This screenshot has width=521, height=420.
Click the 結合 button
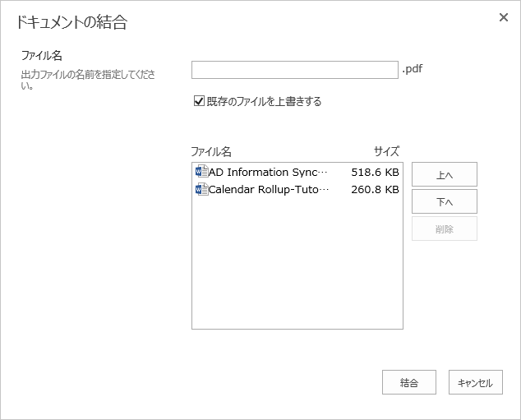(408, 382)
